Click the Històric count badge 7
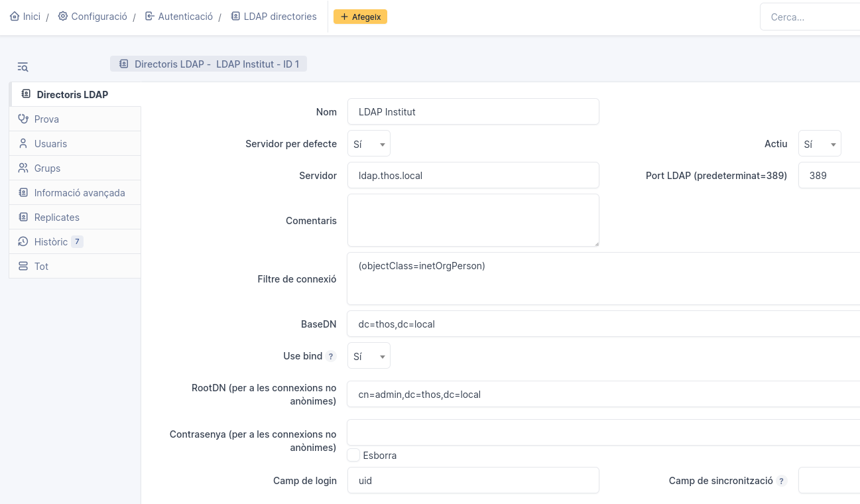860x504 pixels. (77, 242)
